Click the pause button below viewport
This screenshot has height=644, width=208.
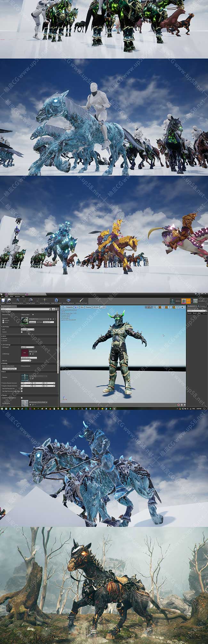pos(182,405)
